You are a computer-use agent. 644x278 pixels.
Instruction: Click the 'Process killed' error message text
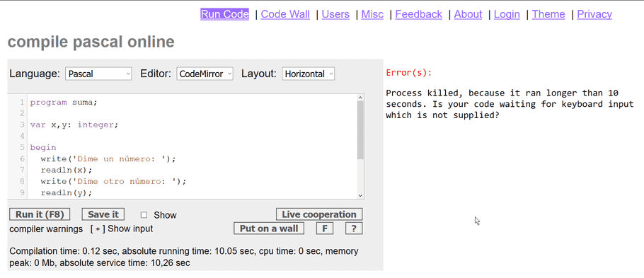pyautogui.click(x=510, y=104)
